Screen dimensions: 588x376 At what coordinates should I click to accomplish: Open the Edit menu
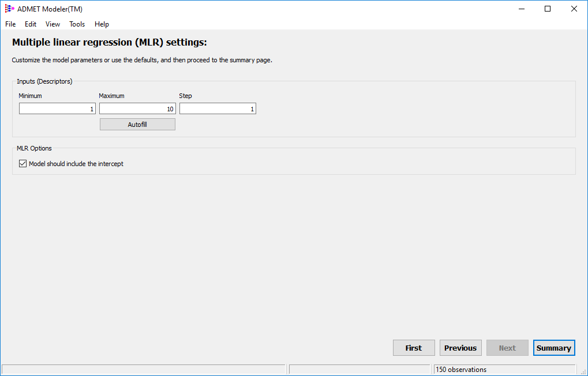coord(31,24)
